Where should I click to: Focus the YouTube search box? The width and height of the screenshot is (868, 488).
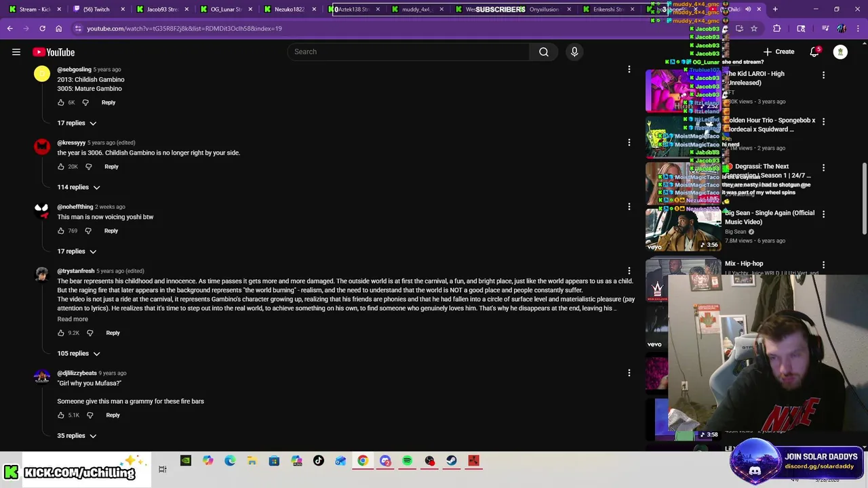pyautogui.click(x=408, y=52)
